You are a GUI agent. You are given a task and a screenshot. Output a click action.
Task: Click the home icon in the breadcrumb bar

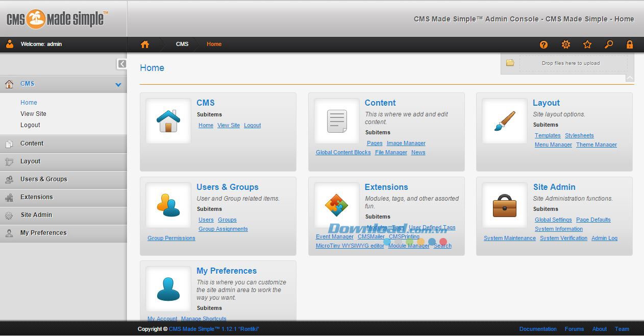(x=144, y=44)
